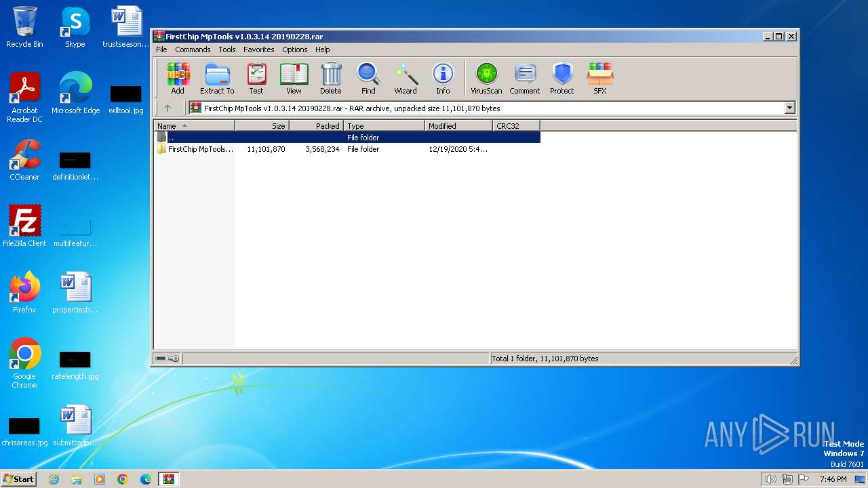Open the View file tool

tap(294, 78)
